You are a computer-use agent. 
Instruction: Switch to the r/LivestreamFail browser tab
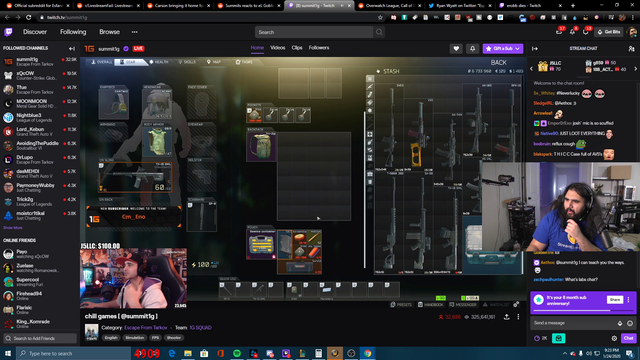108,6
